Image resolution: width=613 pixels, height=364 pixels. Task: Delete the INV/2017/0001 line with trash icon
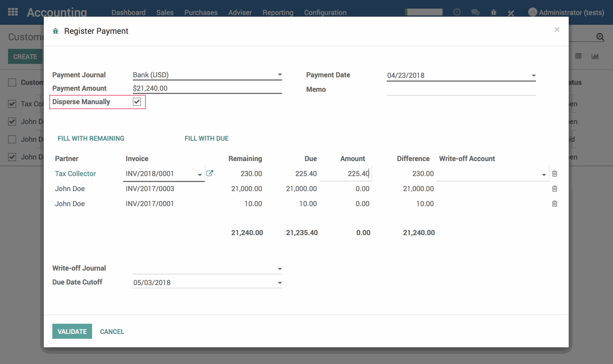pos(554,204)
